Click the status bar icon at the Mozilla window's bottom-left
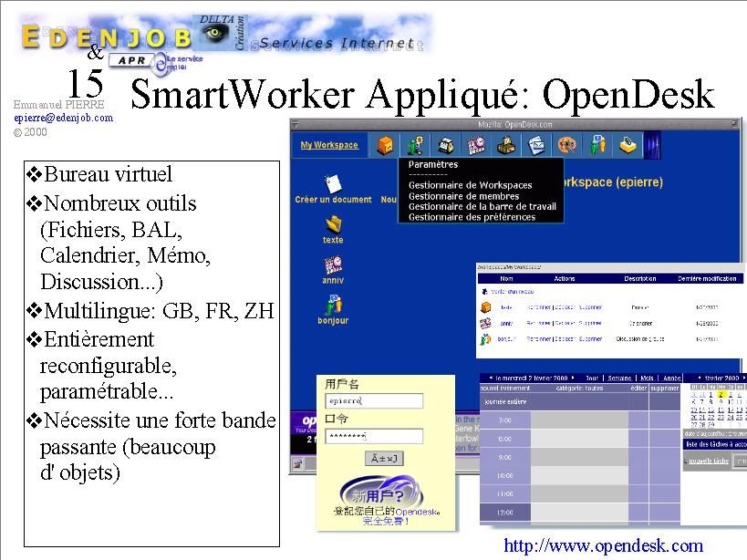747x560 pixels. coord(298,464)
